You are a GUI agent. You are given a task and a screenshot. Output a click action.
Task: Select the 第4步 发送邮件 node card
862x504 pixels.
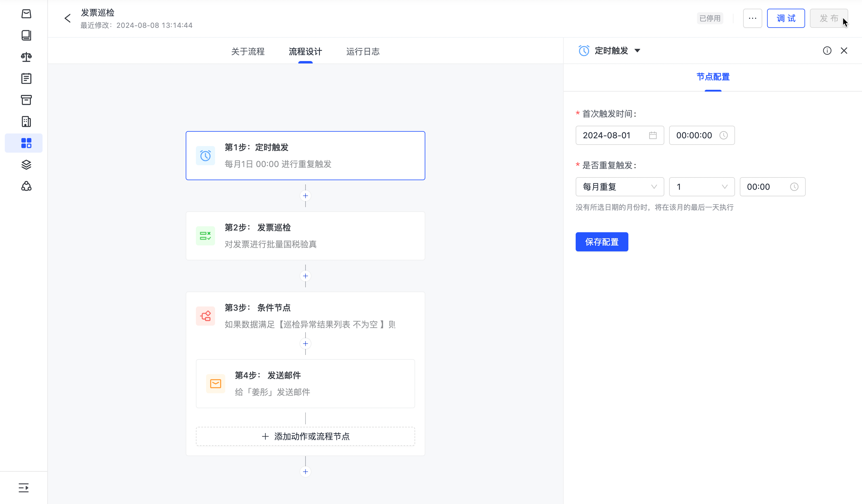pos(305,384)
